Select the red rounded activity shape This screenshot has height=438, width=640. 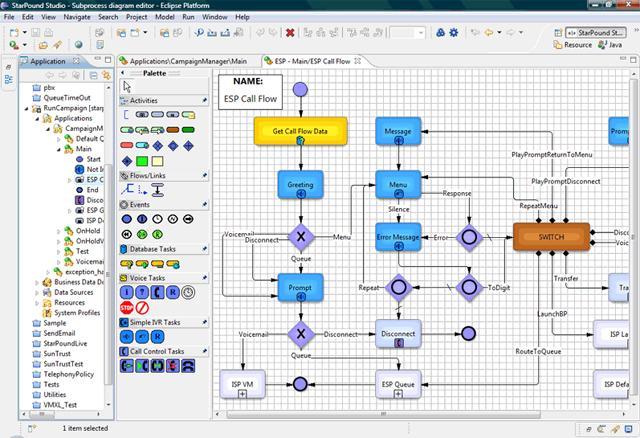pyautogui.click(x=127, y=145)
